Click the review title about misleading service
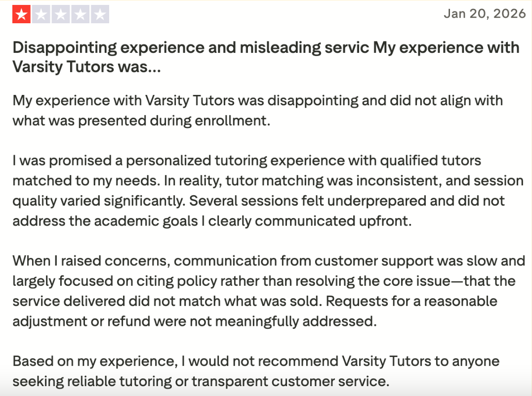This screenshot has height=396, width=532. click(x=265, y=57)
